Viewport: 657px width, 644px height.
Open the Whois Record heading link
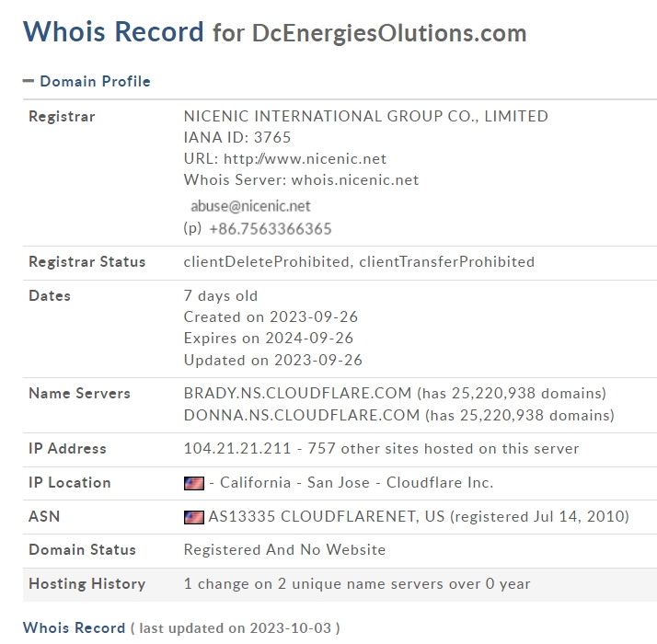point(75,627)
